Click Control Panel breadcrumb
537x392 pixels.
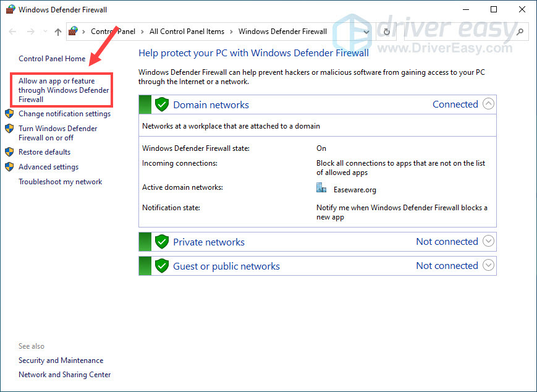(x=113, y=32)
